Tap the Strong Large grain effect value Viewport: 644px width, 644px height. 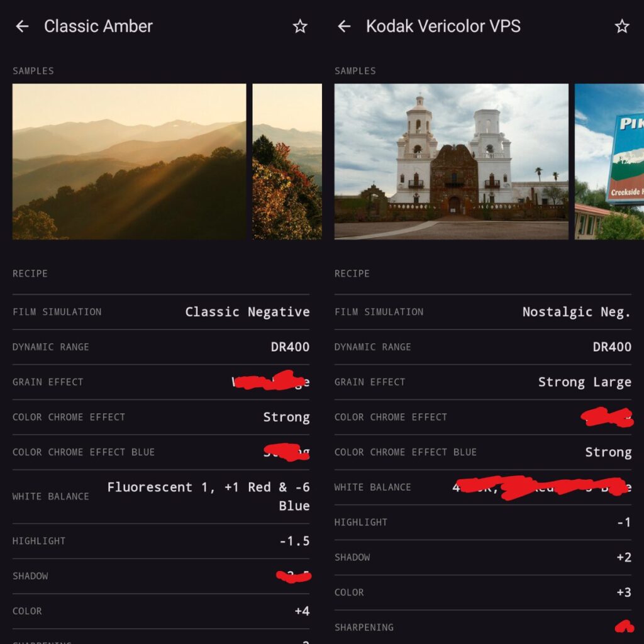pos(584,382)
